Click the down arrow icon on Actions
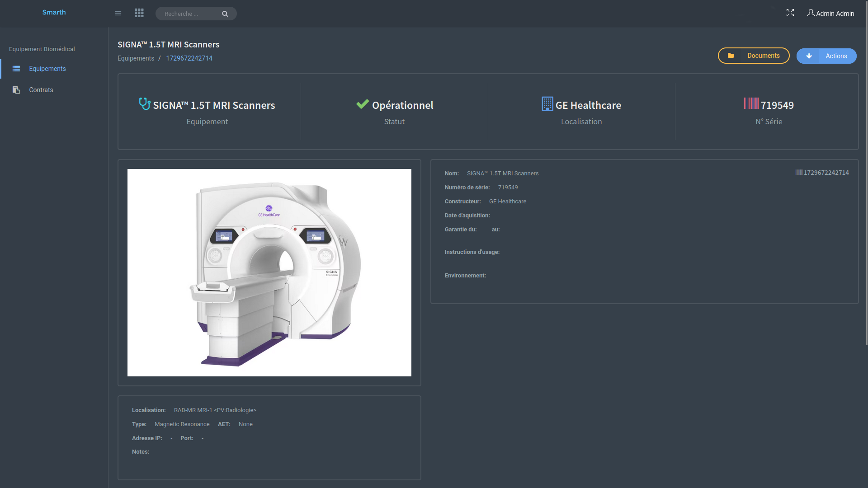This screenshot has width=868, height=488. (x=809, y=56)
